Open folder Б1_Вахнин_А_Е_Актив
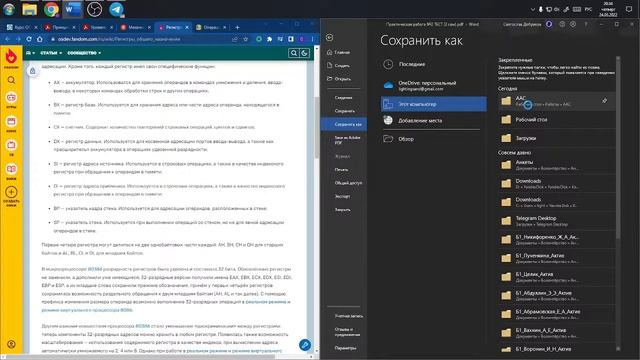The image size is (640, 360). (x=556, y=333)
